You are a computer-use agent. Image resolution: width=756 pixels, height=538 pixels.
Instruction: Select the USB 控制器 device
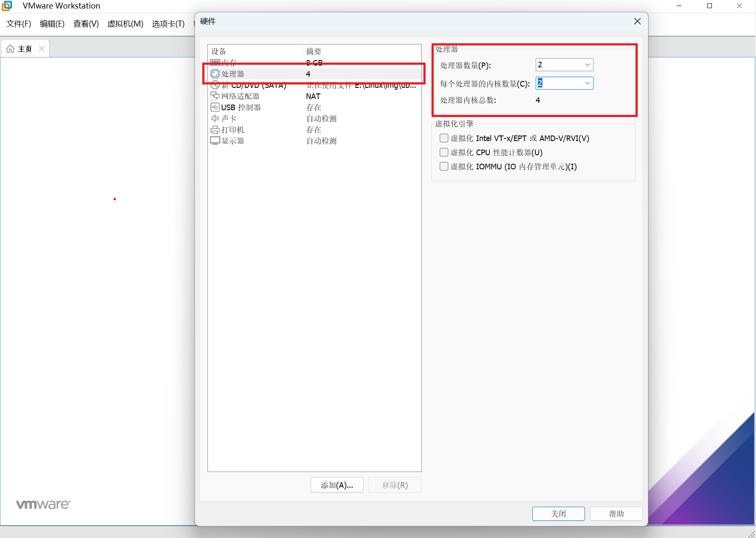click(241, 107)
